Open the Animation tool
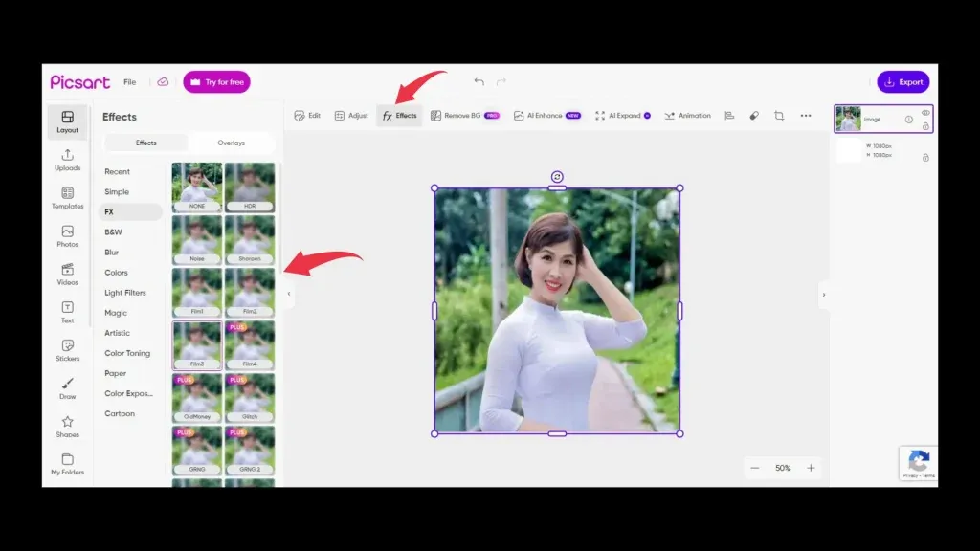Image resolution: width=980 pixels, height=551 pixels. (687, 116)
